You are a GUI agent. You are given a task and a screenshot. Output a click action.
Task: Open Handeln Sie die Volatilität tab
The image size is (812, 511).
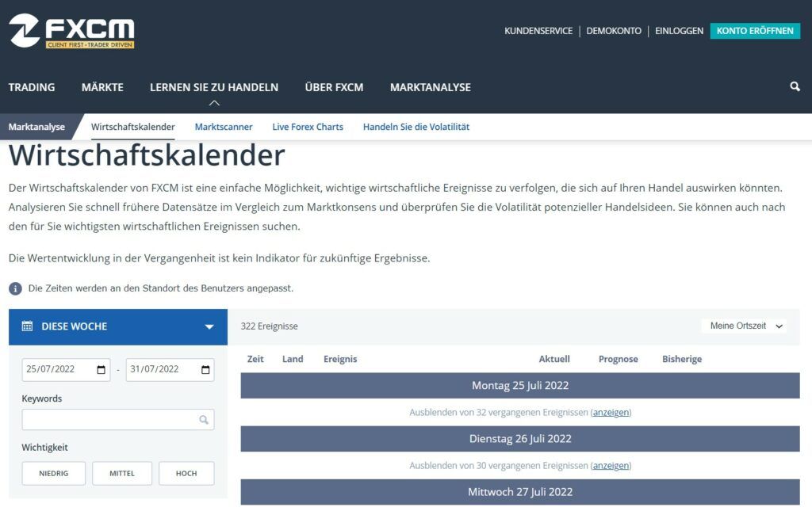pyautogui.click(x=416, y=127)
